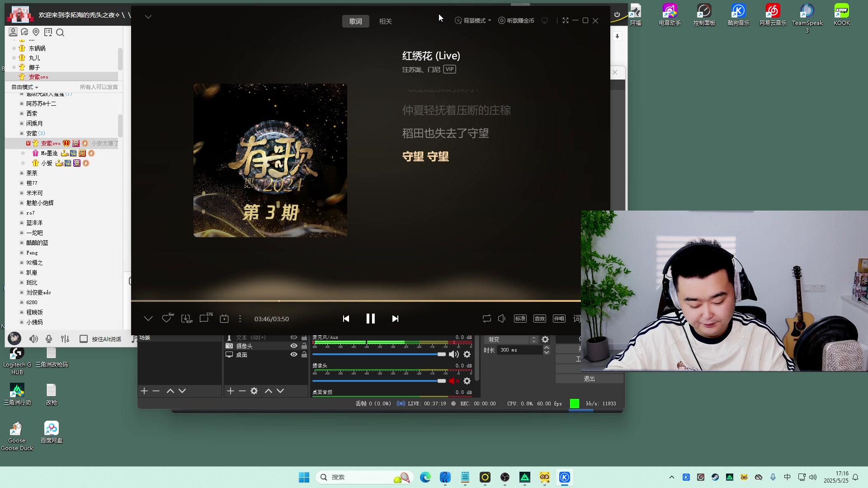Image resolution: width=868 pixels, height=488 pixels.
Task: Open 摄像头 audio channel settings gear
Action: click(x=467, y=381)
